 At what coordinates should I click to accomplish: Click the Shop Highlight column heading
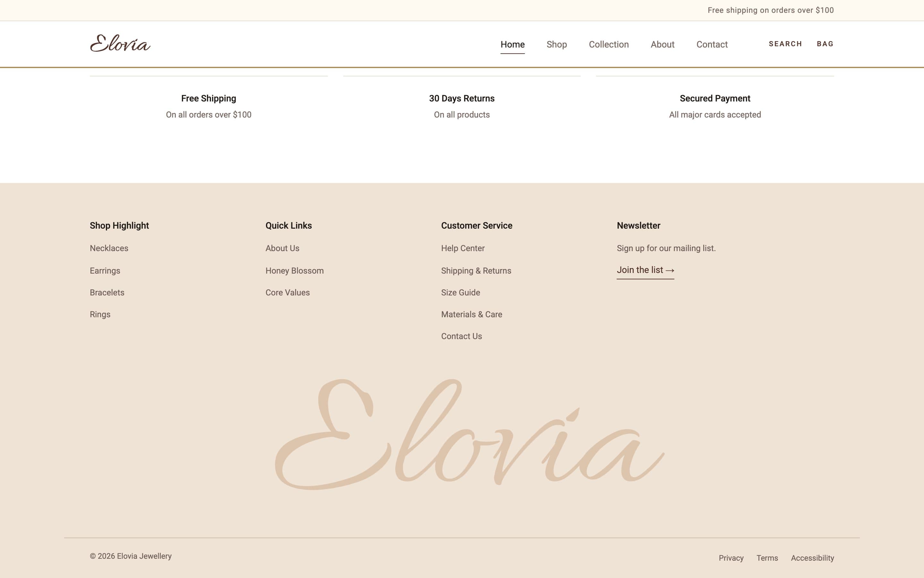[x=119, y=225]
